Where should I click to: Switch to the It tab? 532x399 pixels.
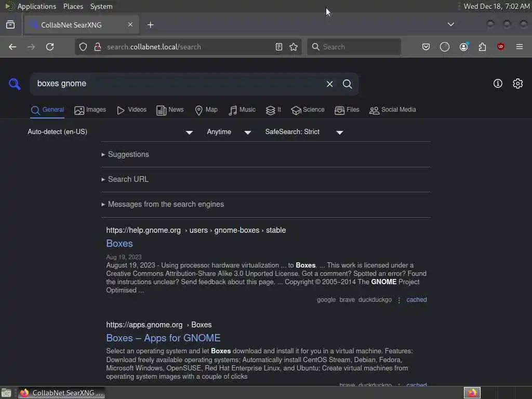click(273, 110)
